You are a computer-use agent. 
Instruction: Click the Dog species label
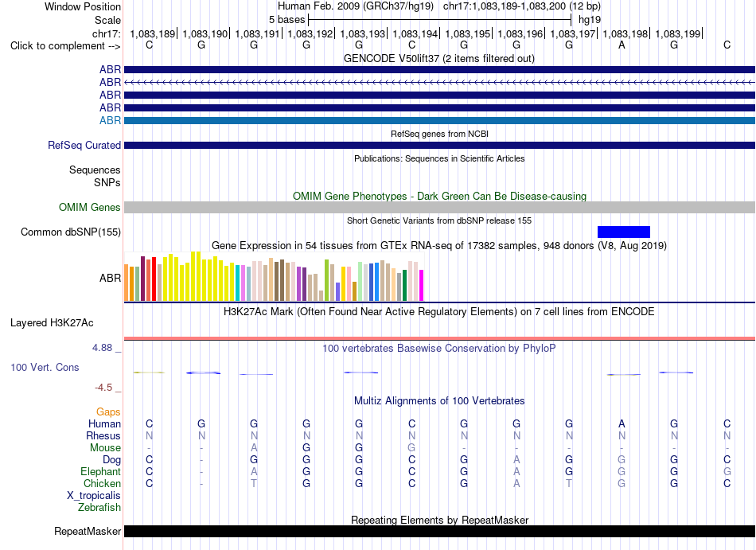(x=111, y=460)
